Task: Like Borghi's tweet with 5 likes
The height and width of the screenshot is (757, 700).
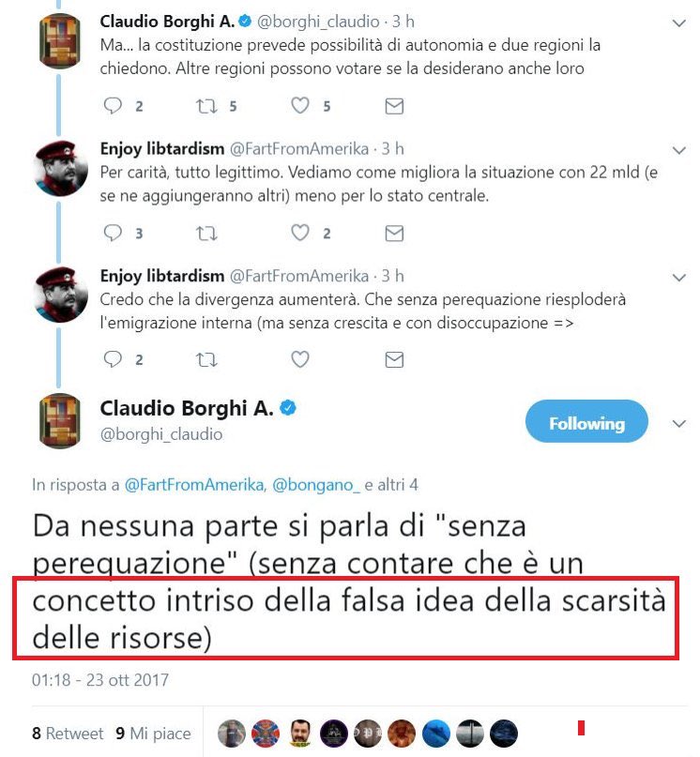Action: tap(300, 105)
